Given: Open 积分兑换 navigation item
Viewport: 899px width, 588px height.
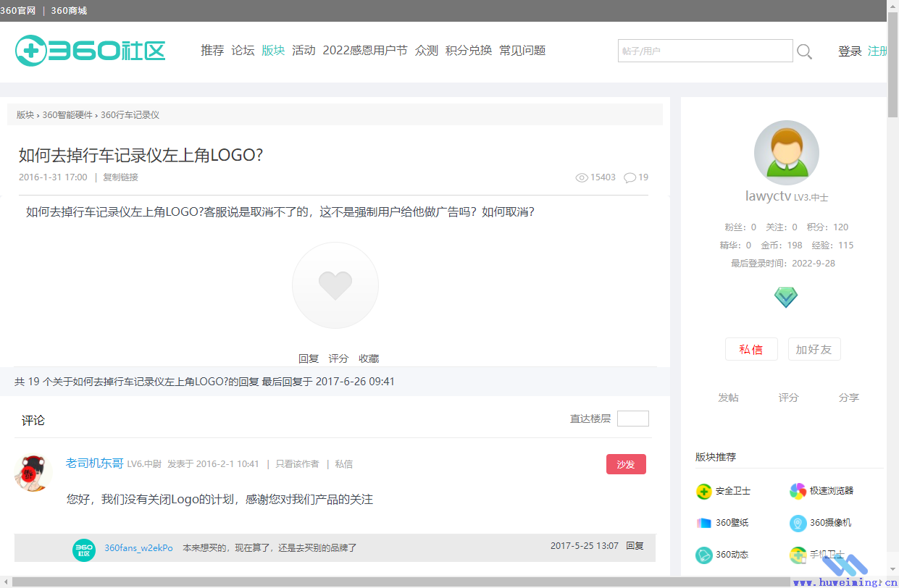Looking at the screenshot, I should pyautogui.click(x=469, y=51).
